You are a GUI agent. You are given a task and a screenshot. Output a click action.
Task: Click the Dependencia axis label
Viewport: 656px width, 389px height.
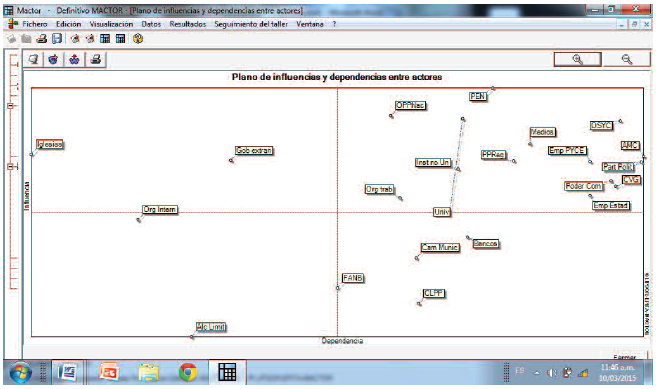(342, 341)
